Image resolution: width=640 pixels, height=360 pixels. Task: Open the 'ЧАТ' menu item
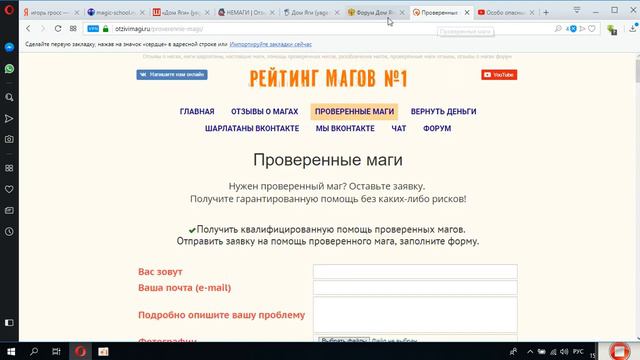coord(399,128)
